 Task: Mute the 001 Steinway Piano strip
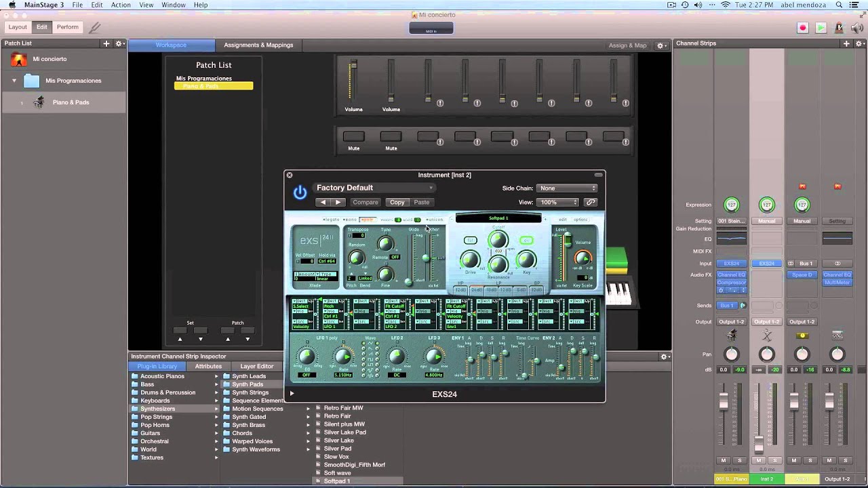[x=724, y=460]
